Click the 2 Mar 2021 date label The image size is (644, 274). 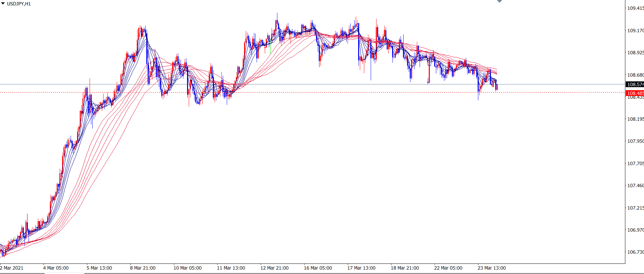click(12, 268)
